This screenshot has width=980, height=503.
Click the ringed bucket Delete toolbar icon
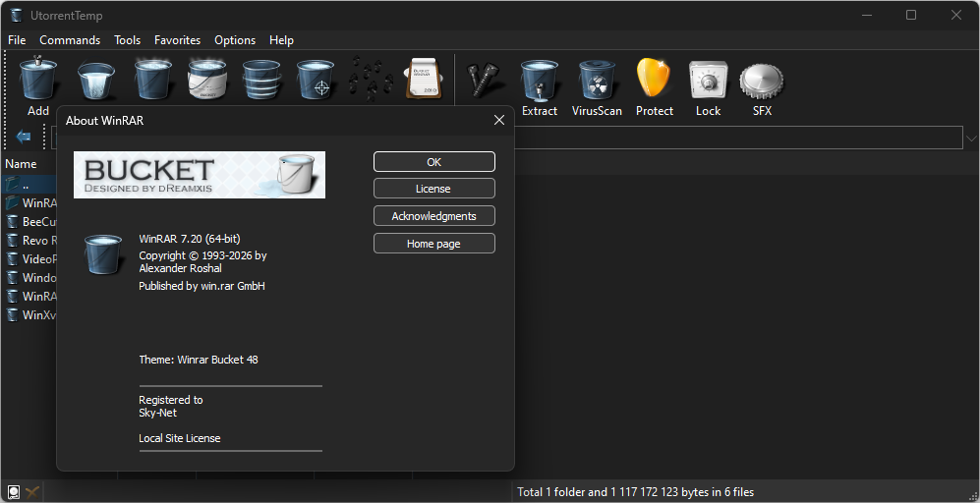(x=261, y=80)
